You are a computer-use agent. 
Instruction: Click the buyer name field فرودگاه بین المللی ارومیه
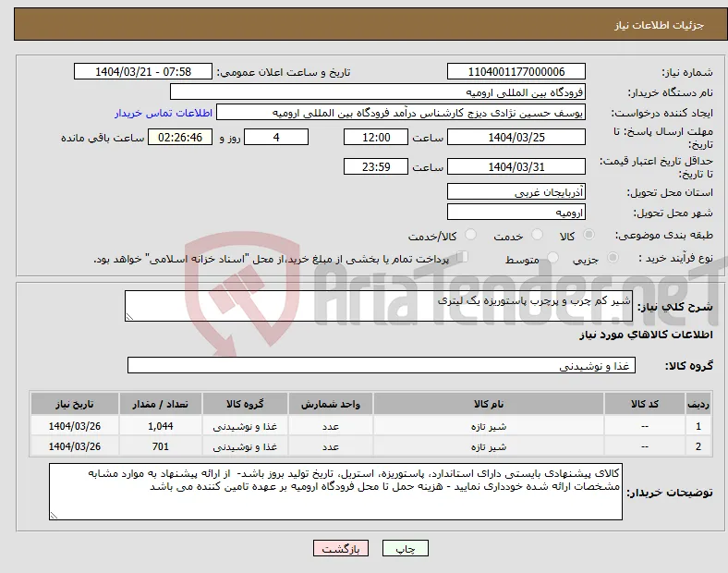click(378, 91)
